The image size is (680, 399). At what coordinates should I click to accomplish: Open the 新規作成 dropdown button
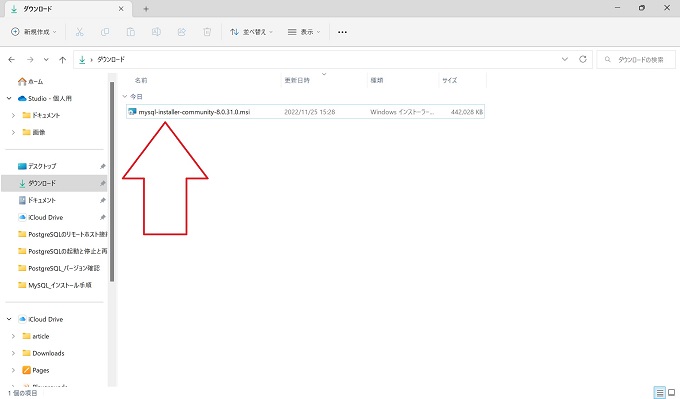pos(34,32)
